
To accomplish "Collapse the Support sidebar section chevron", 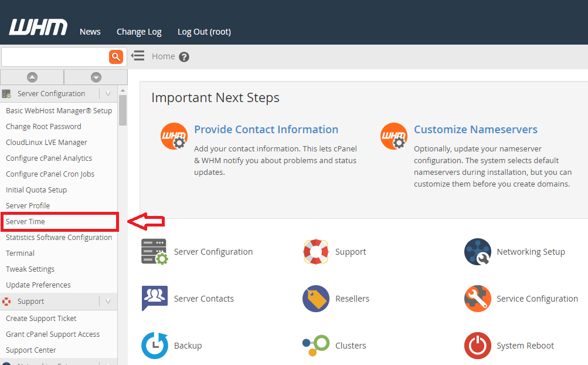I will [108, 301].
